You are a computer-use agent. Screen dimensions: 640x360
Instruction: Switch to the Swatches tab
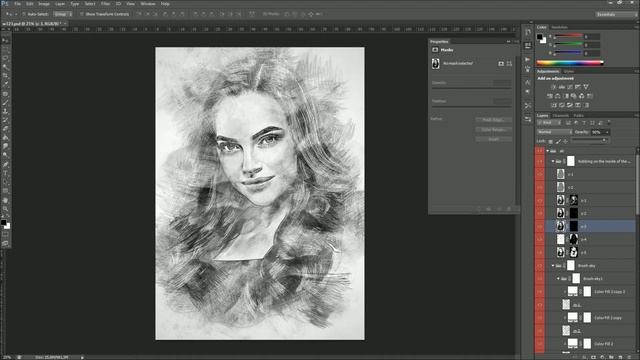pos(559,27)
